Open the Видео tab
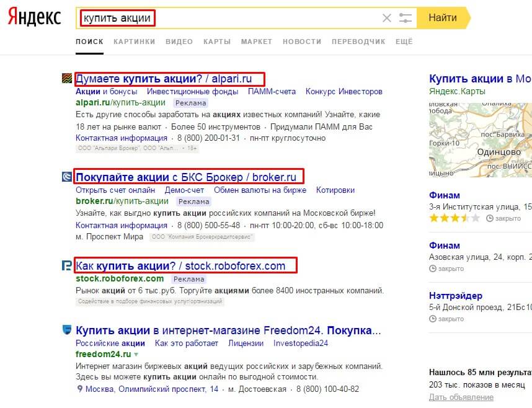This screenshot has height=408, width=532. click(179, 42)
